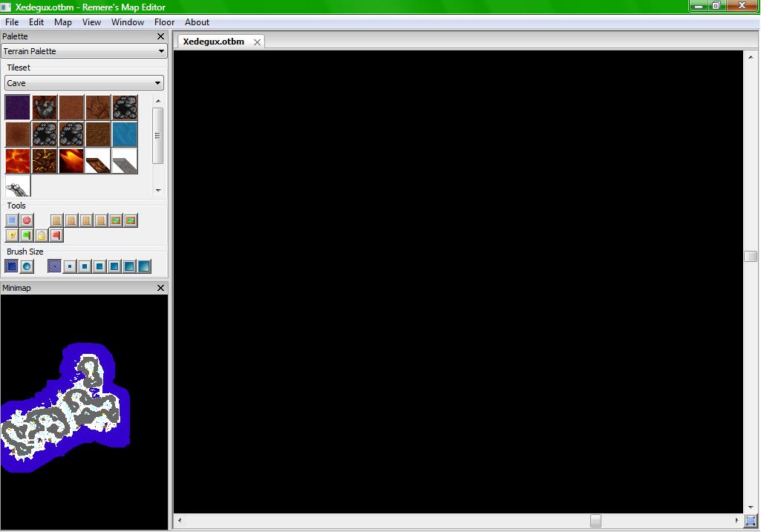Click the map view scroll-right arrow
The image size is (761, 532).
click(736, 521)
